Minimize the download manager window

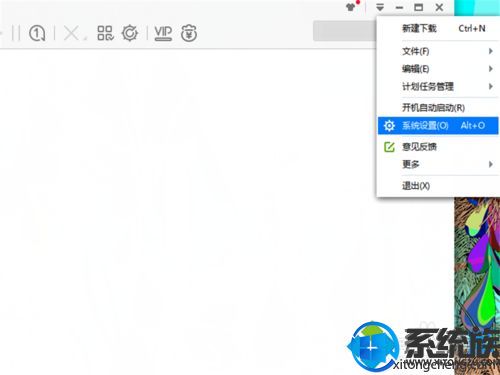(399, 7)
